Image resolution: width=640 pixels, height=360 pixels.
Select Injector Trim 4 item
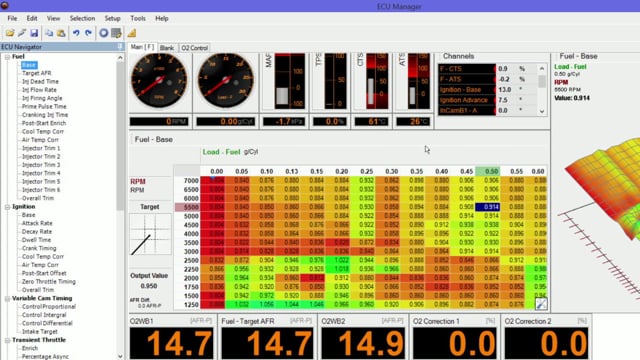[41, 173]
